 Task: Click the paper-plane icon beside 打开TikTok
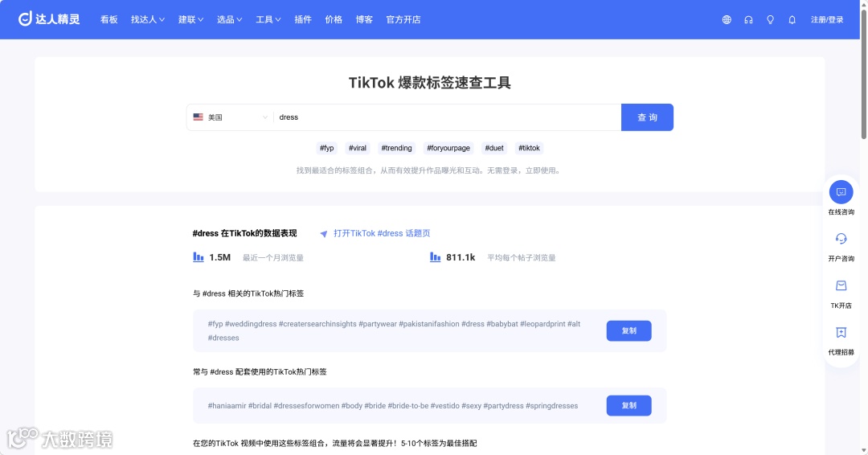tap(324, 234)
